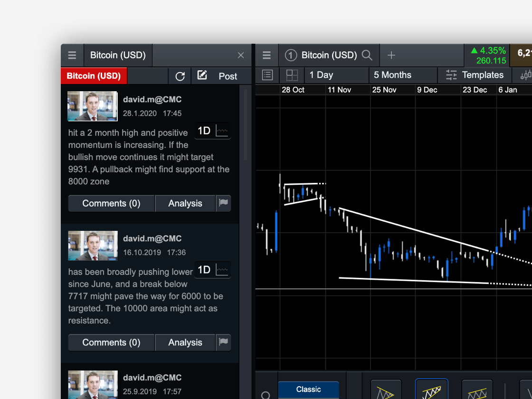The image size is (532, 399).
Task: Click the 28 Oct date on the time axis
Action: (293, 90)
